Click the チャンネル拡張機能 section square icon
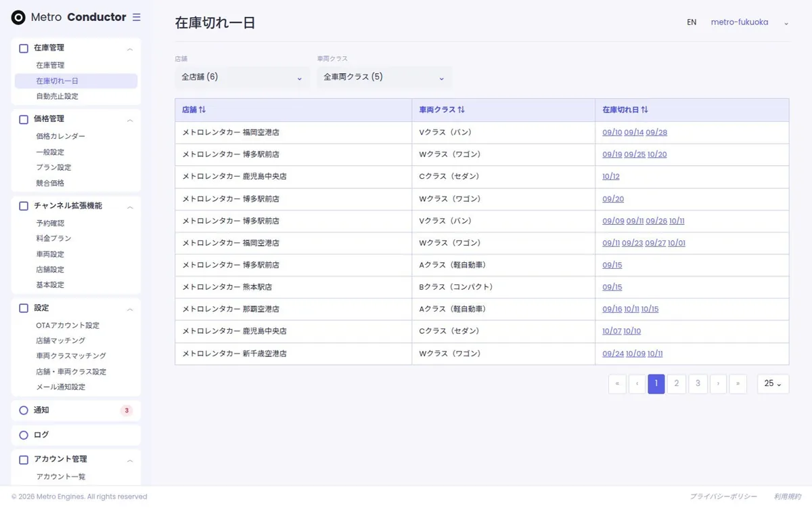This screenshot has width=812, height=508. point(24,206)
